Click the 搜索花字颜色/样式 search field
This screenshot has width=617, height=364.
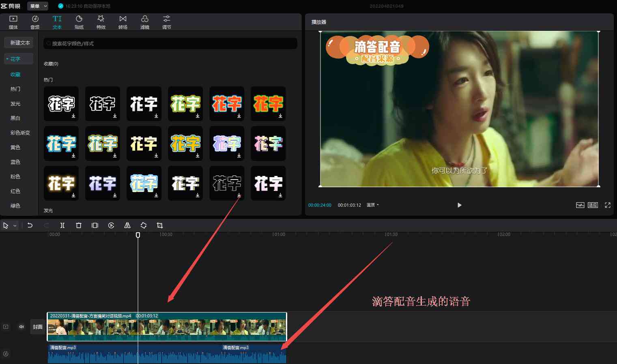170,43
